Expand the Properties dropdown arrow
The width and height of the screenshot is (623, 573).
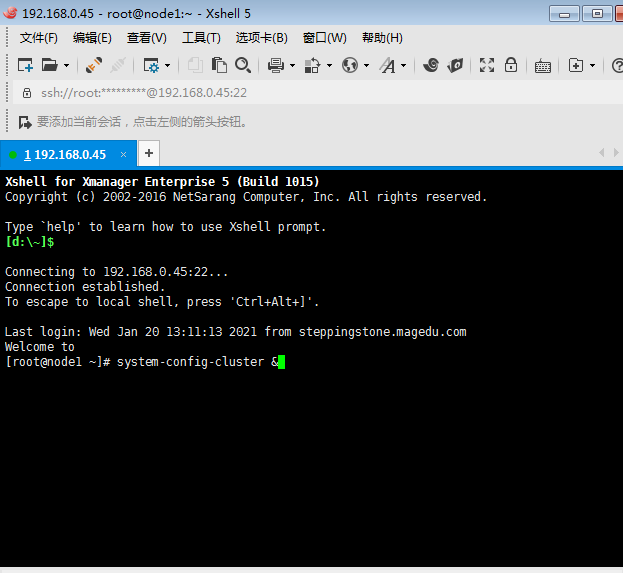[x=167, y=65]
